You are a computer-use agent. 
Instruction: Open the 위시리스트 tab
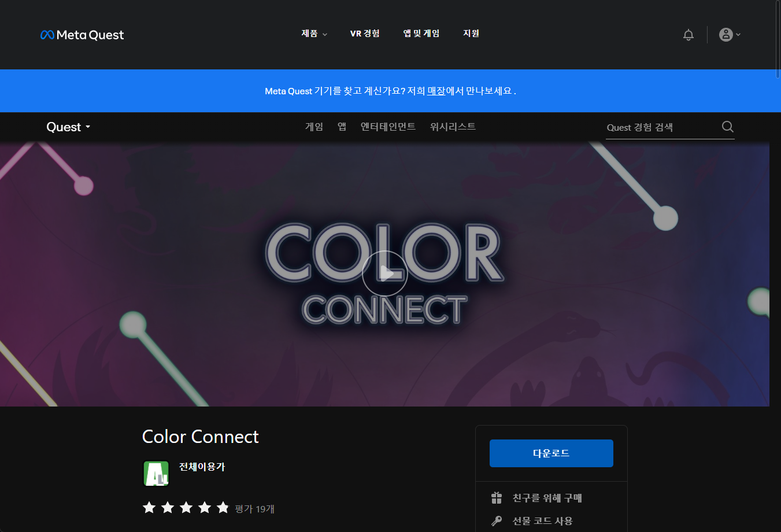tap(453, 127)
